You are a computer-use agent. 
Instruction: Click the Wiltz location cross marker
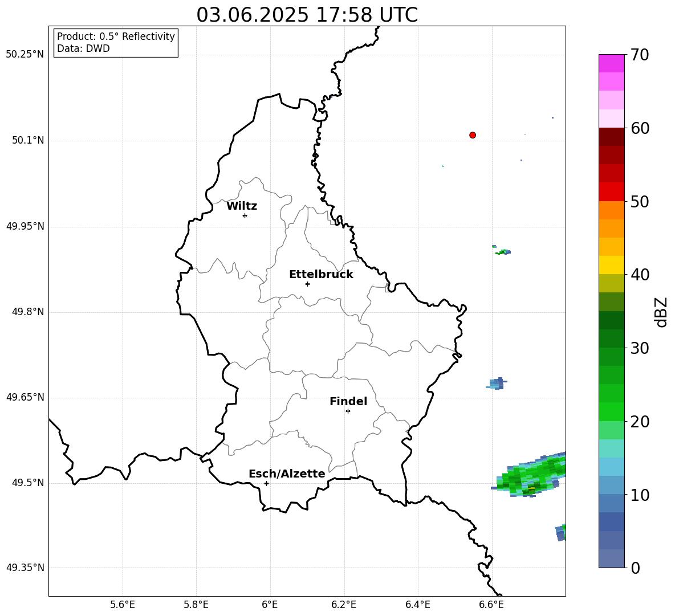(x=245, y=215)
